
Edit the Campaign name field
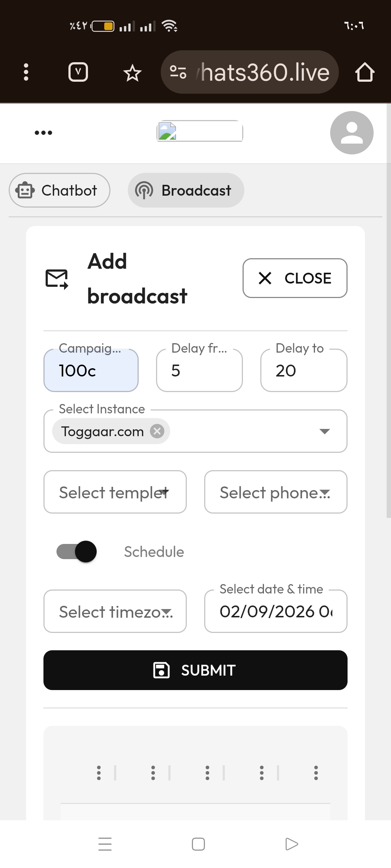(x=91, y=371)
